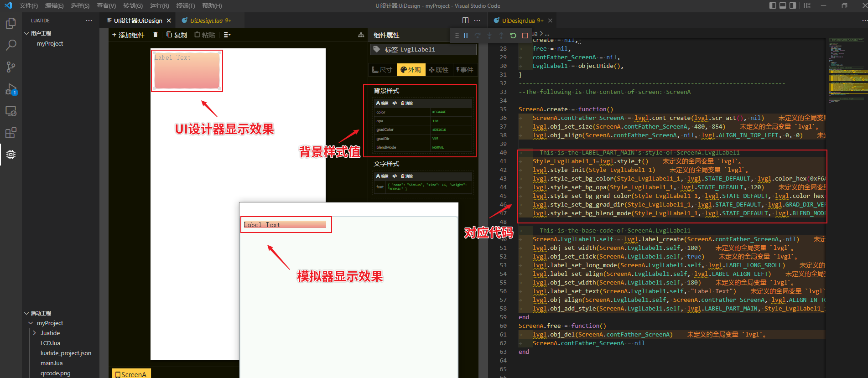Click the code icon in text style header
This screenshot has width=868, height=378.
[395, 176]
